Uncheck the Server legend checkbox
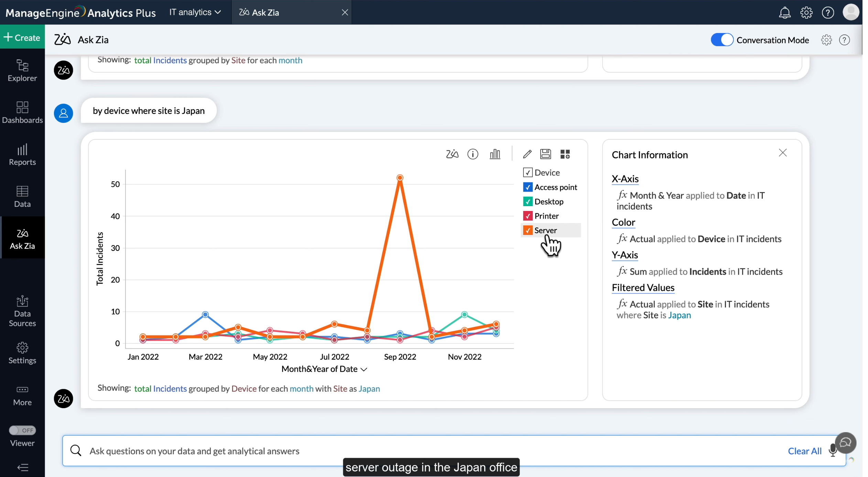Viewport: 868px width, 477px height. (x=528, y=230)
